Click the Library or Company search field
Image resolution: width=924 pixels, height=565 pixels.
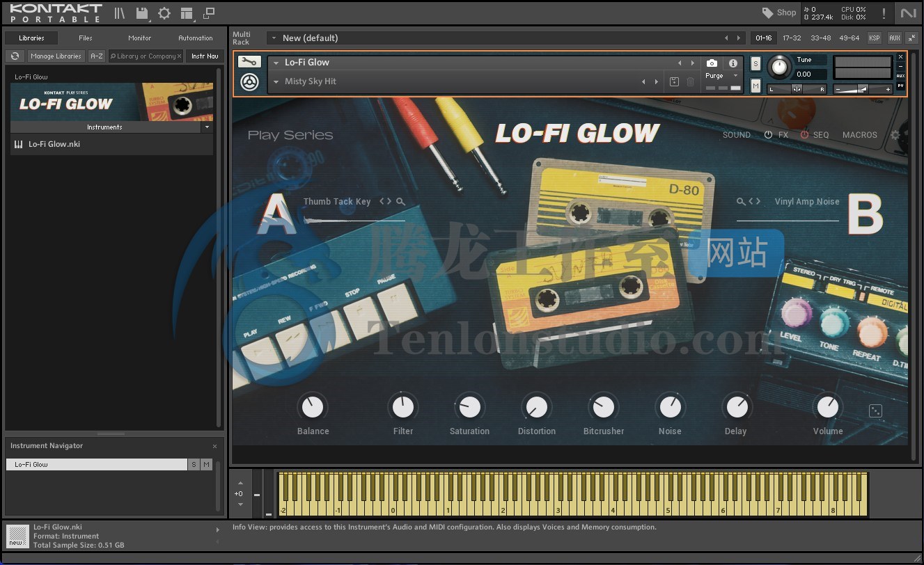pyautogui.click(x=146, y=56)
